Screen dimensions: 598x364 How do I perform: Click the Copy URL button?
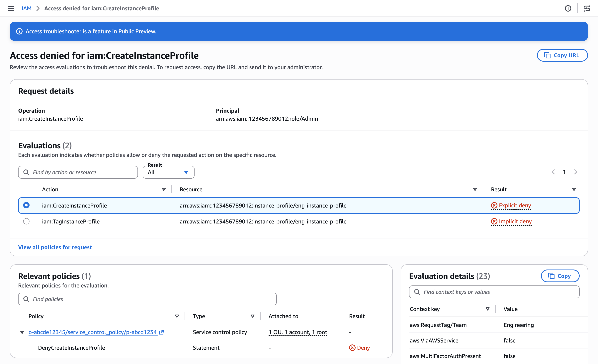562,55
